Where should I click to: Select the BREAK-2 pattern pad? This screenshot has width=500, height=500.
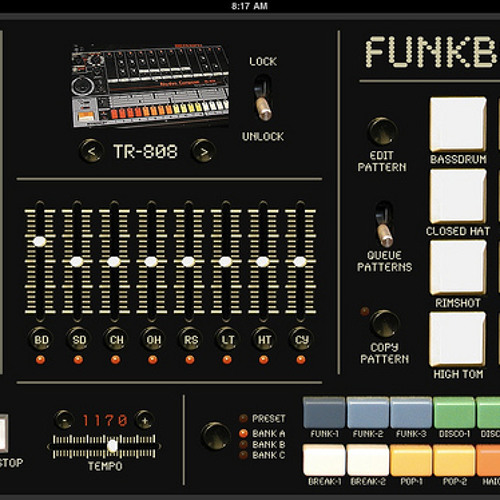click(368, 460)
